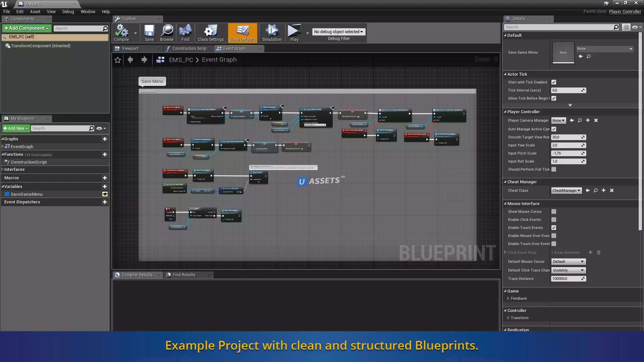Open the debug object selection dropdown
The height and width of the screenshot is (362, 644).
click(338, 32)
